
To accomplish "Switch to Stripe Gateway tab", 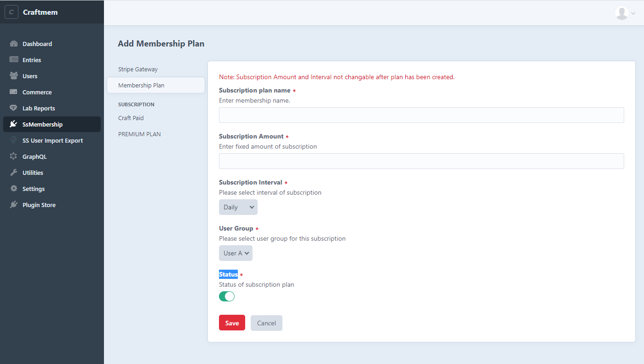I will pos(156,69).
